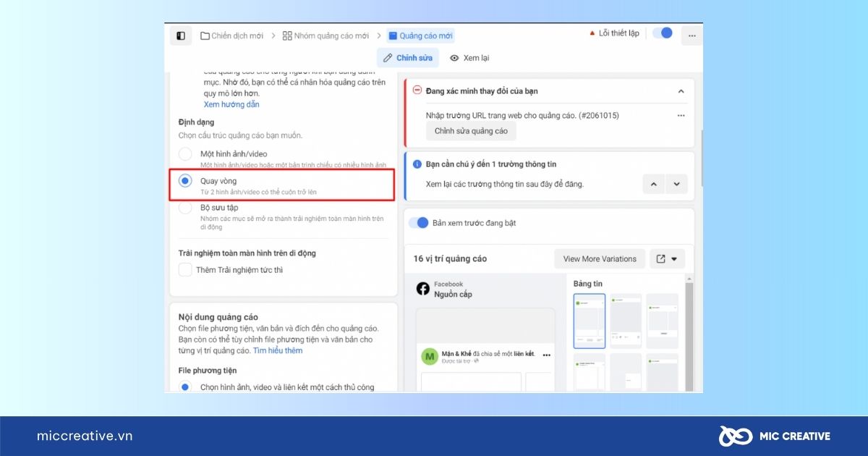868x456 pixels.
Task: Click the red warning triangle beside Lỗi thiết lập
Action: [x=592, y=33]
